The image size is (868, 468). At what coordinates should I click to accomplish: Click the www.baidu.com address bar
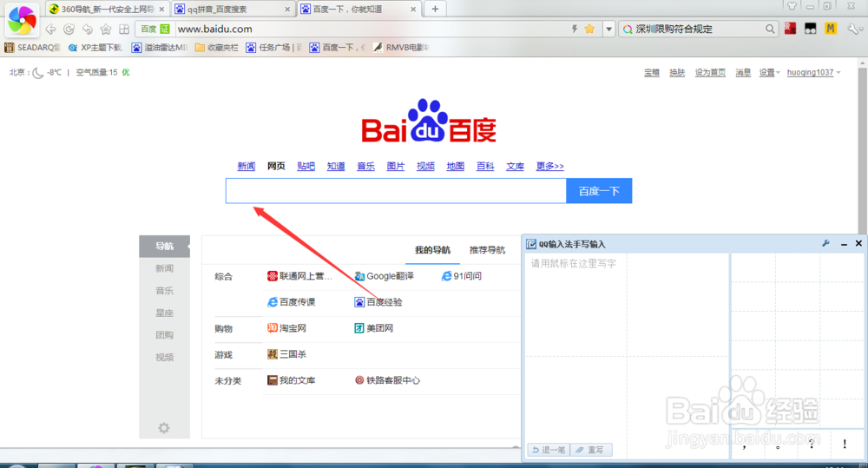coord(371,29)
